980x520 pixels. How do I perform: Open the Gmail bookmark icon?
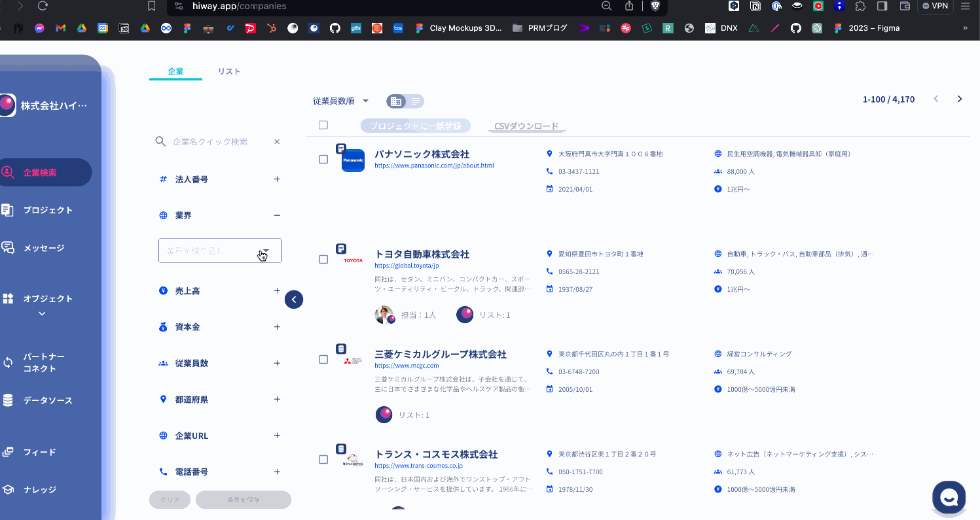(x=61, y=28)
